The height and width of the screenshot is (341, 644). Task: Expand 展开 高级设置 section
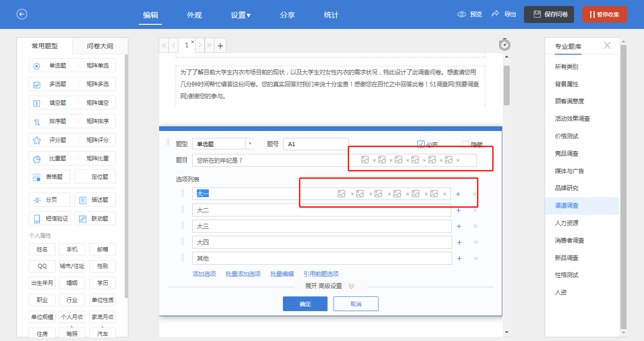(x=330, y=286)
